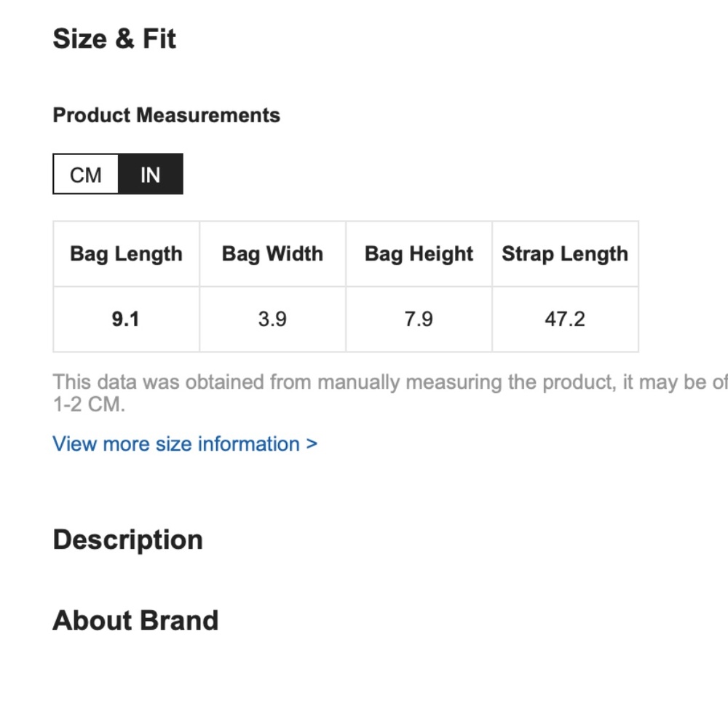Click the Bag Width column header
728x728 pixels.
coord(272,254)
